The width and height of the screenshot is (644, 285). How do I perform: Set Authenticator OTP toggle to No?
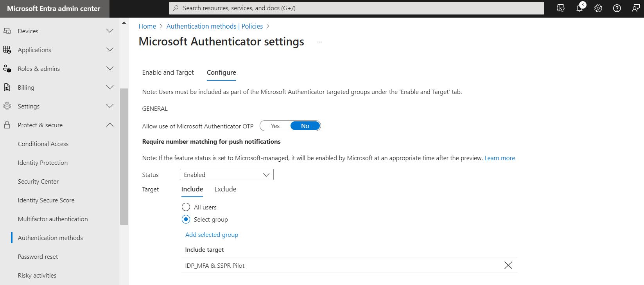pos(305,126)
